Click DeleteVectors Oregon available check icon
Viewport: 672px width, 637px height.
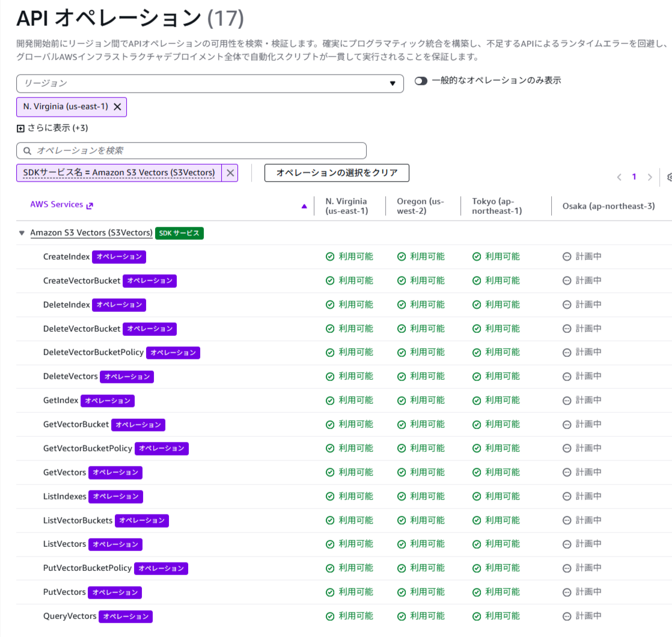(x=402, y=377)
